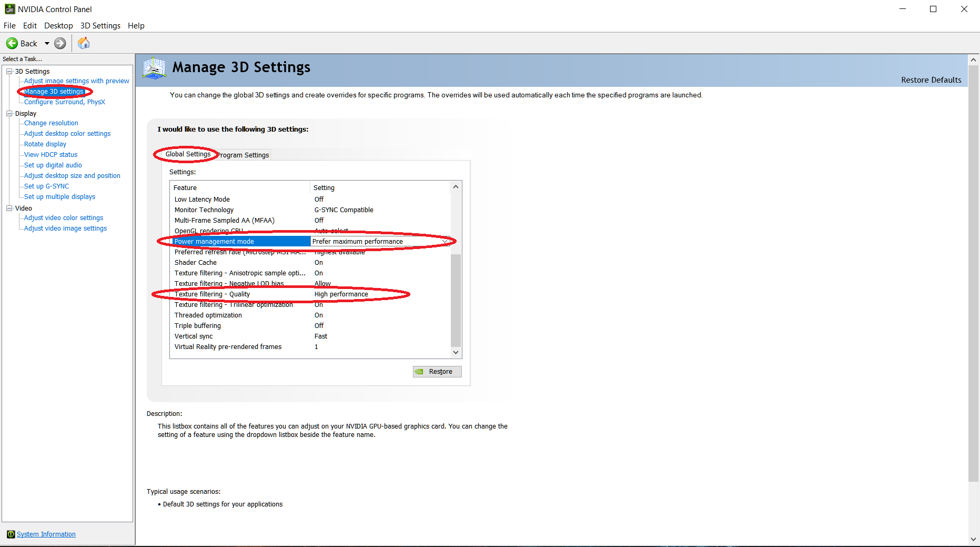Click the green Back arrow icon
Image resolution: width=980 pixels, height=547 pixels.
click(12, 43)
